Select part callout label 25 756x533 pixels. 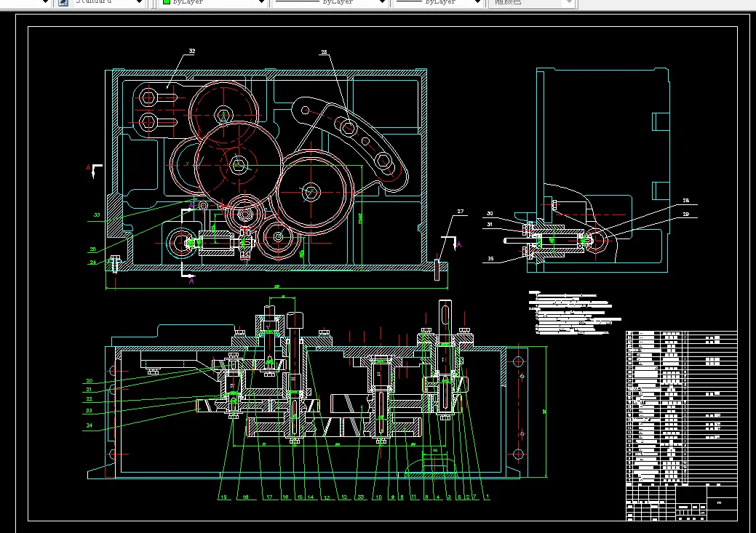[93, 249]
